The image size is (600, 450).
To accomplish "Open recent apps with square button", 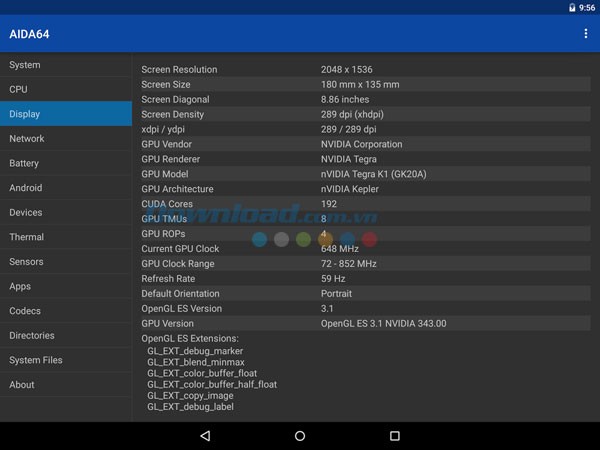I will click(x=395, y=436).
